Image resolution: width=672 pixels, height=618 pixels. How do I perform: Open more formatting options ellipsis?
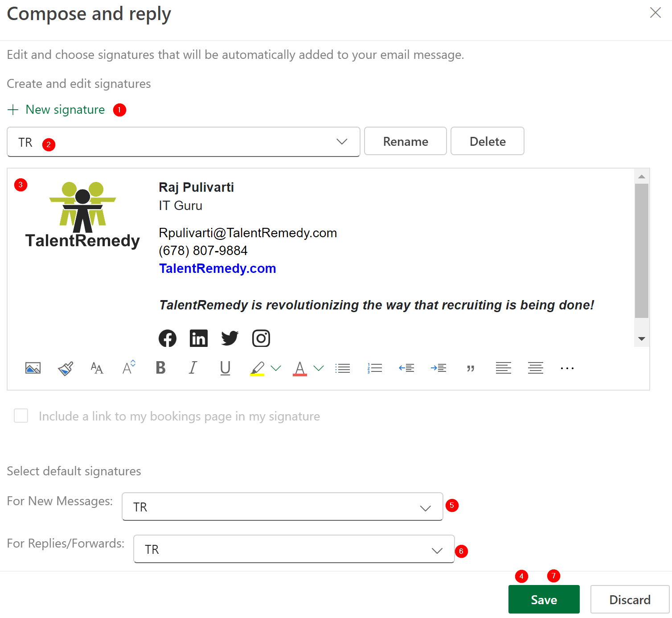(x=567, y=368)
